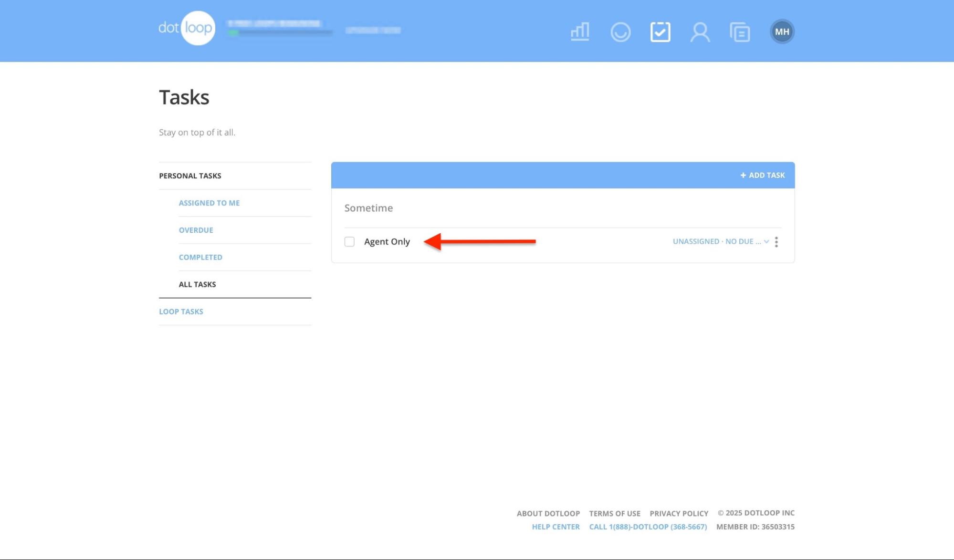Screen dimensions: 954x560
Task: Open three-dot menu for Agent Only task
Action: (x=776, y=242)
